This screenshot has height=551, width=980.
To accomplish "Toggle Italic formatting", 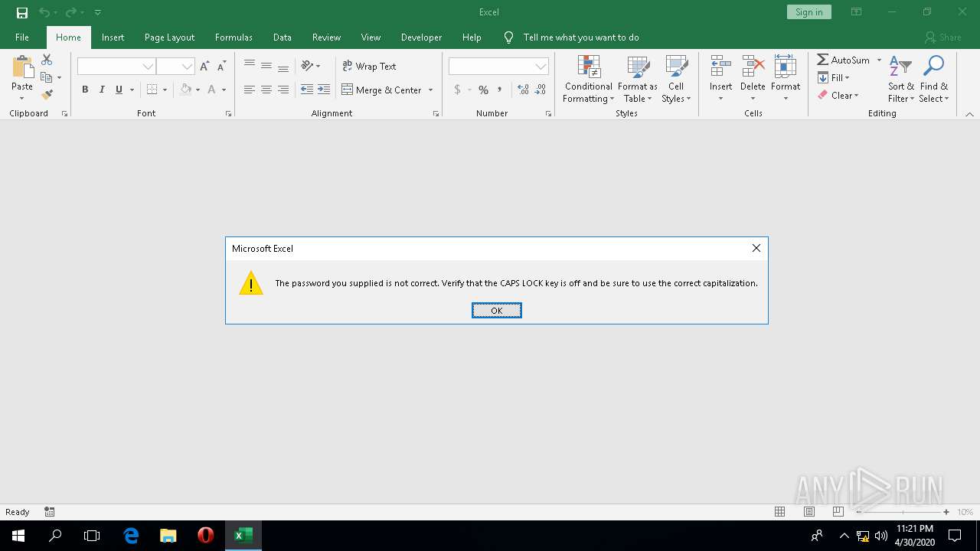I will [102, 90].
